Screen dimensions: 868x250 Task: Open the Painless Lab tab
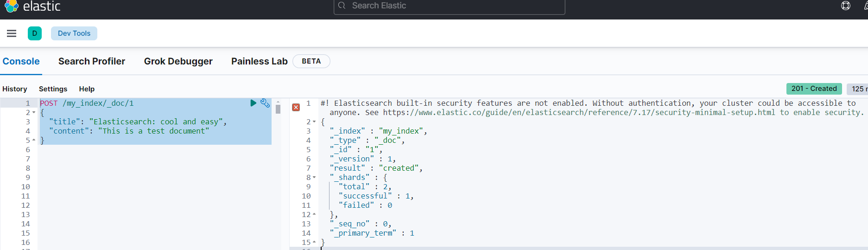260,61
